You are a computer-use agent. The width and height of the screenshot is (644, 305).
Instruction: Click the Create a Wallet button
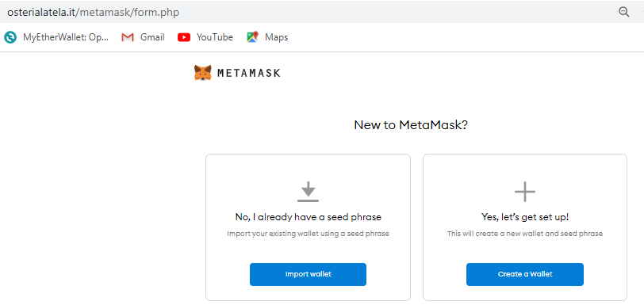click(x=525, y=274)
